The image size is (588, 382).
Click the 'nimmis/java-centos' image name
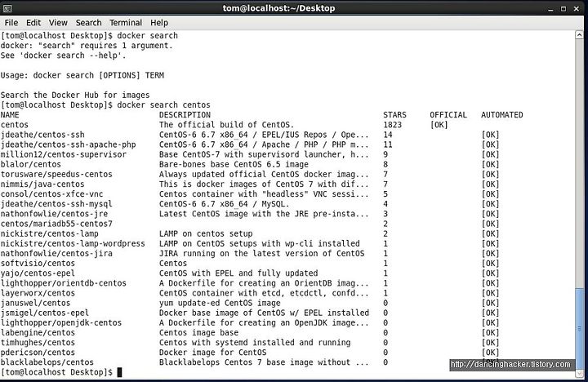coord(42,184)
